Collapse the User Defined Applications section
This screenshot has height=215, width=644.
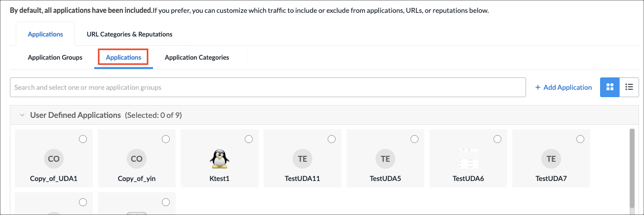[22, 115]
